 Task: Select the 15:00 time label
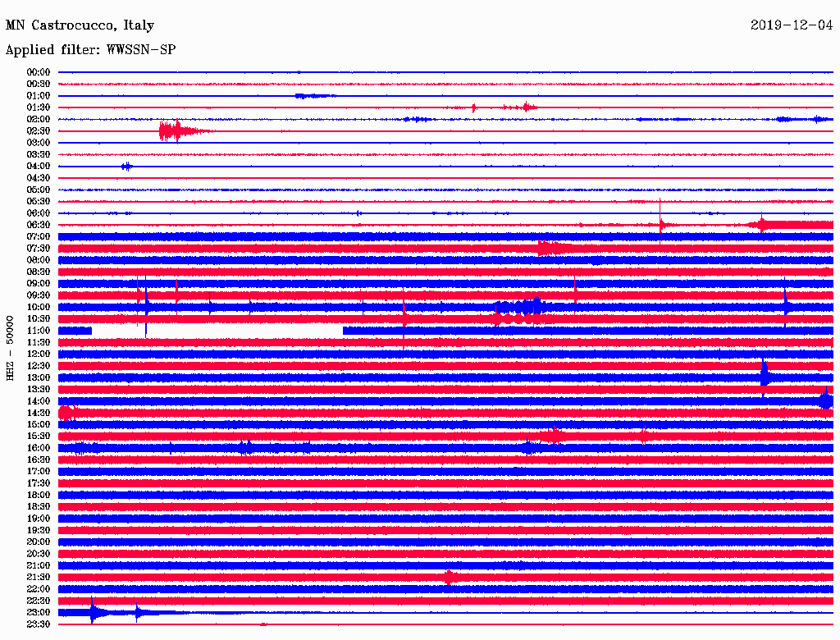pos(39,424)
